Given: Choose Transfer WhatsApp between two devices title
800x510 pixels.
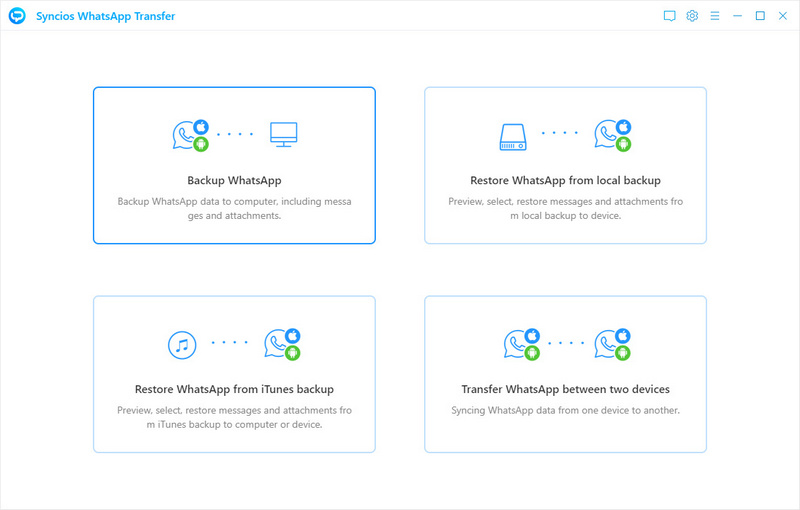Looking at the screenshot, I should [x=565, y=389].
